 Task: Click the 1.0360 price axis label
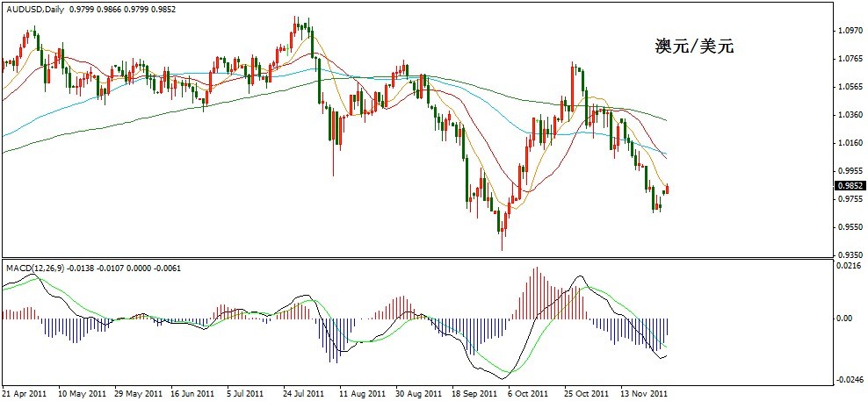(850, 115)
